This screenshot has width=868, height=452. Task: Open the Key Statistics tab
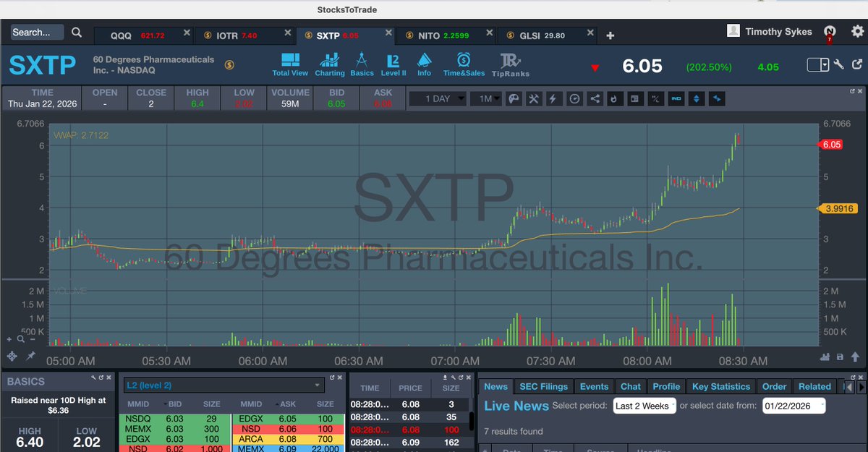coord(720,387)
